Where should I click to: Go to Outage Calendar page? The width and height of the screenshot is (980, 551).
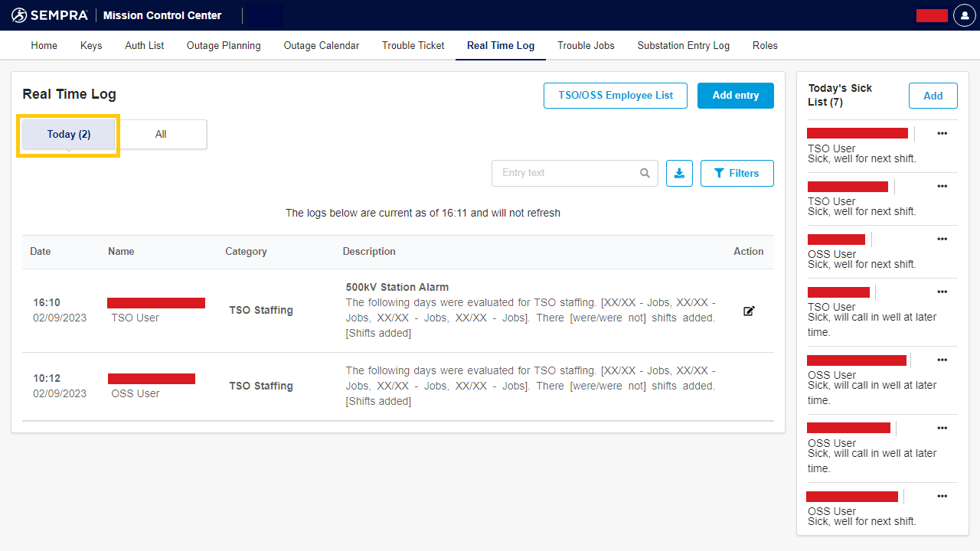tap(321, 45)
